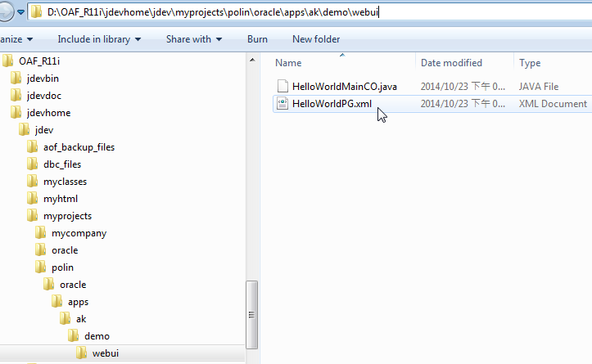Select jdevhome in the folder tree
This screenshot has width=592, height=364.
[x=48, y=113]
